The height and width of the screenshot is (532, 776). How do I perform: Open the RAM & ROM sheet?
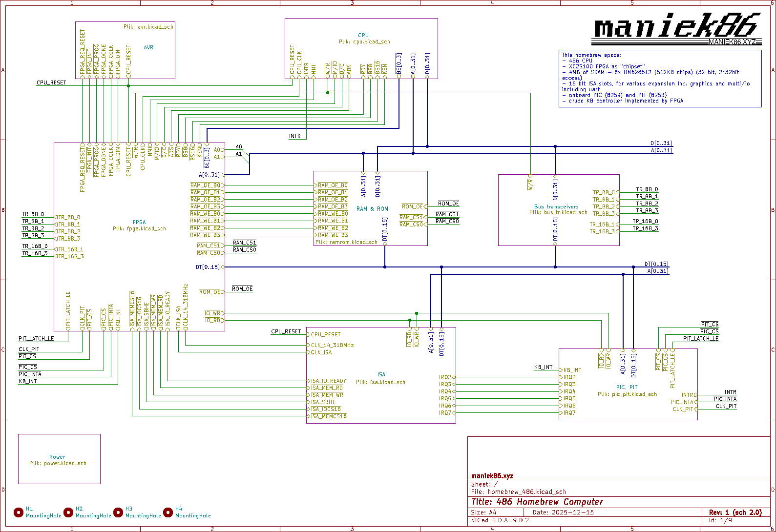tap(372, 209)
